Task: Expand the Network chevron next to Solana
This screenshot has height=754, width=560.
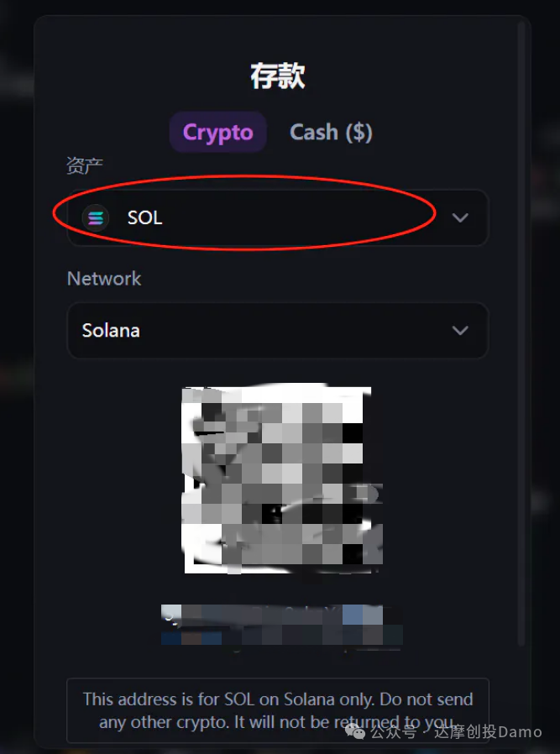Action: [460, 330]
